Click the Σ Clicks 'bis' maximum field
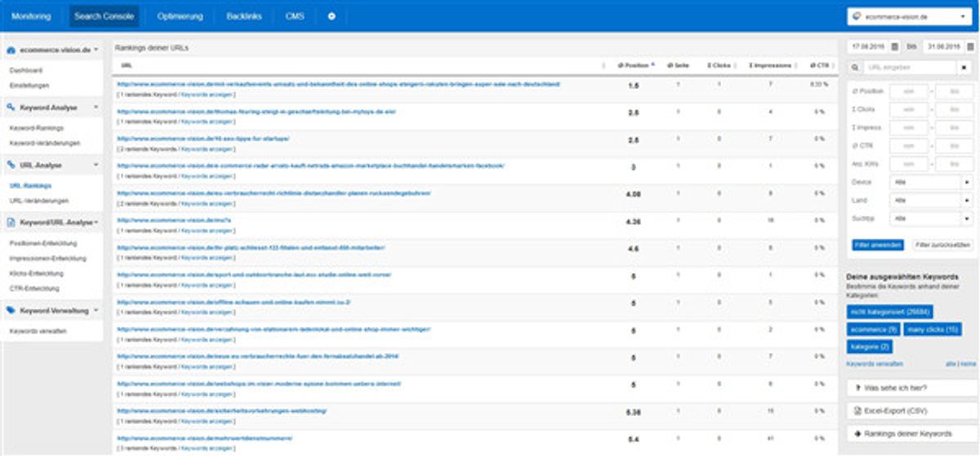 click(955, 110)
